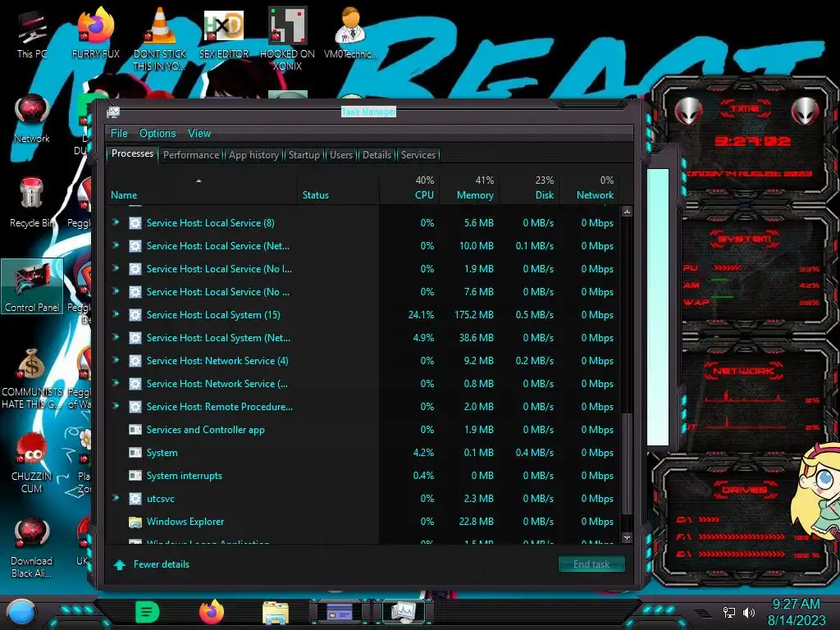Expand Service Host: Local Service (No l... row
The width and height of the screenshot is (840, 630).
[116, 268]
